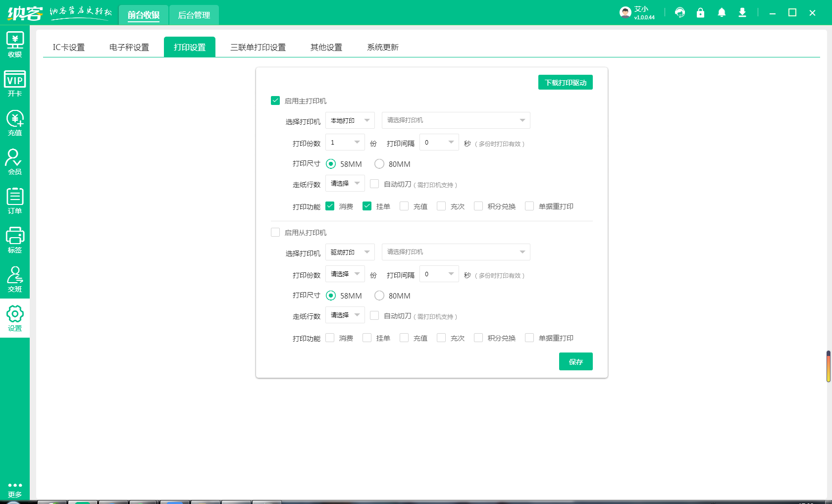This screenshot has width=832, height=504.
Task: Open the 会员 member sidebar icon
Action: coord(15,162)
